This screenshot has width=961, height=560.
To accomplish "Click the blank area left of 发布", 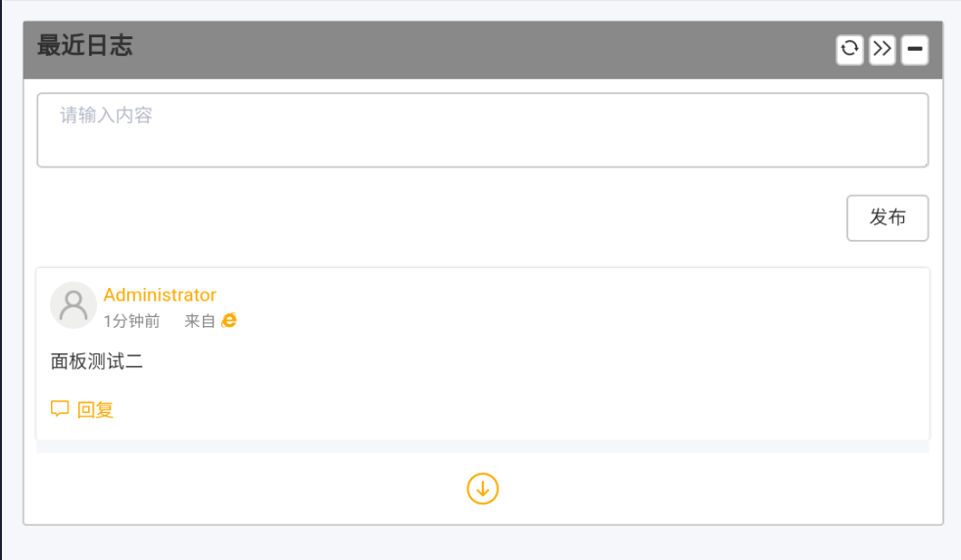I will click(x=441, y=217).
